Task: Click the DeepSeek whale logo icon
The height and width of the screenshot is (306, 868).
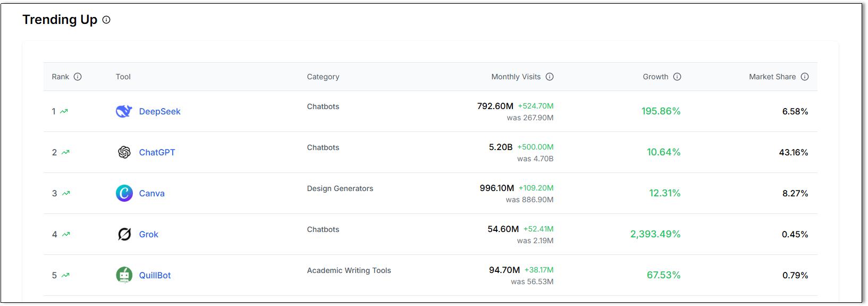Action: coord(124,111)
